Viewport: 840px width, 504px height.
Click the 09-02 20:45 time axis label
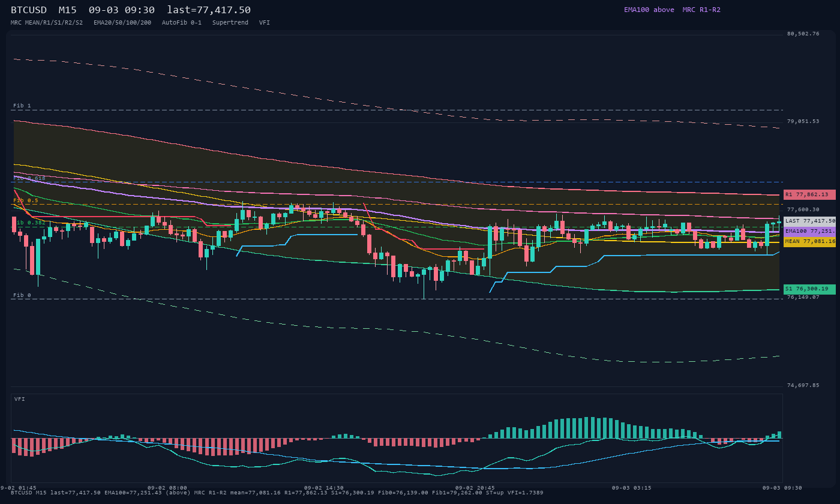pos(475,488)
